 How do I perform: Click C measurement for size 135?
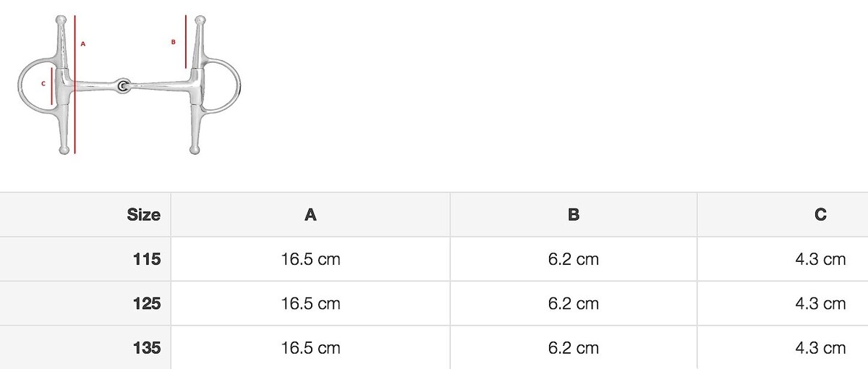[820, 348]
